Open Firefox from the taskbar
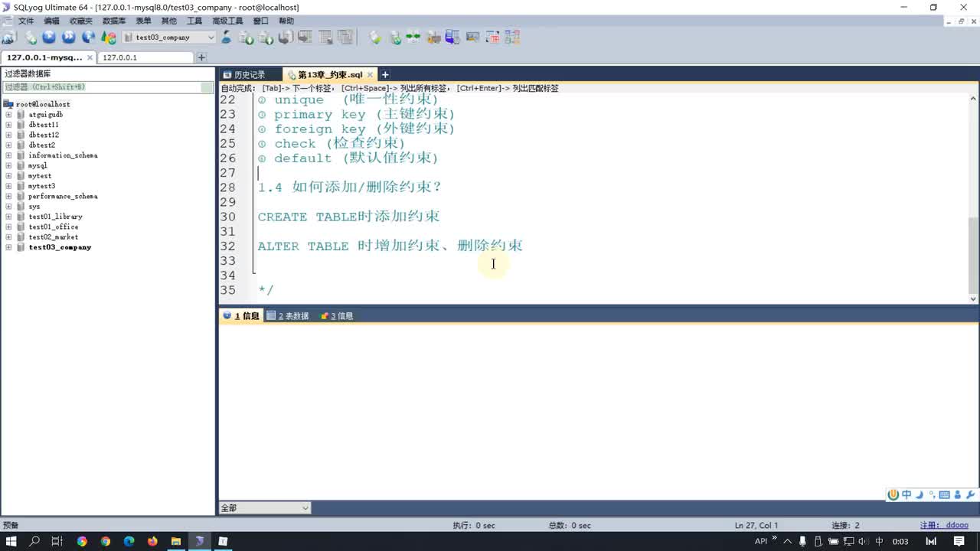The image size is (980, 551). (152, 541)
